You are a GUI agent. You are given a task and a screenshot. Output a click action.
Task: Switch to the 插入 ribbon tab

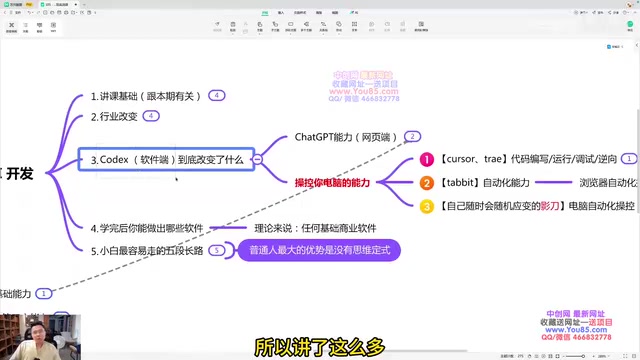click(281, 13)
